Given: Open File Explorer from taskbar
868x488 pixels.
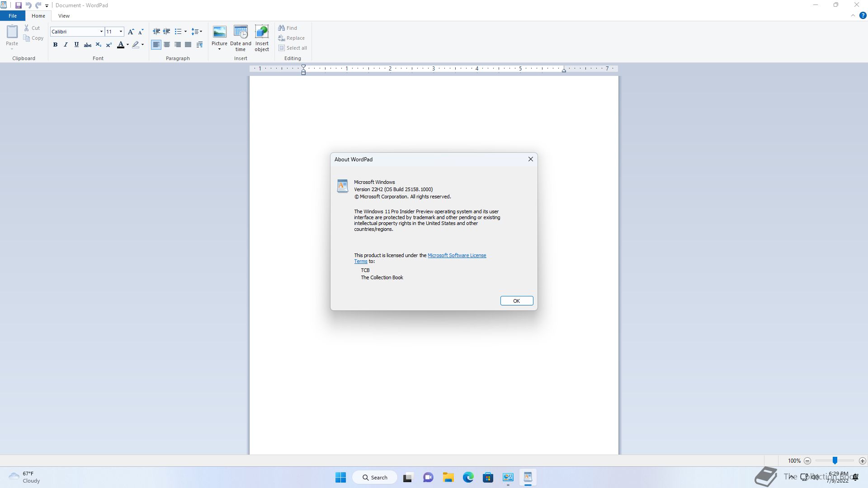Looking at the screenshot, I should (x=448, y=478).
